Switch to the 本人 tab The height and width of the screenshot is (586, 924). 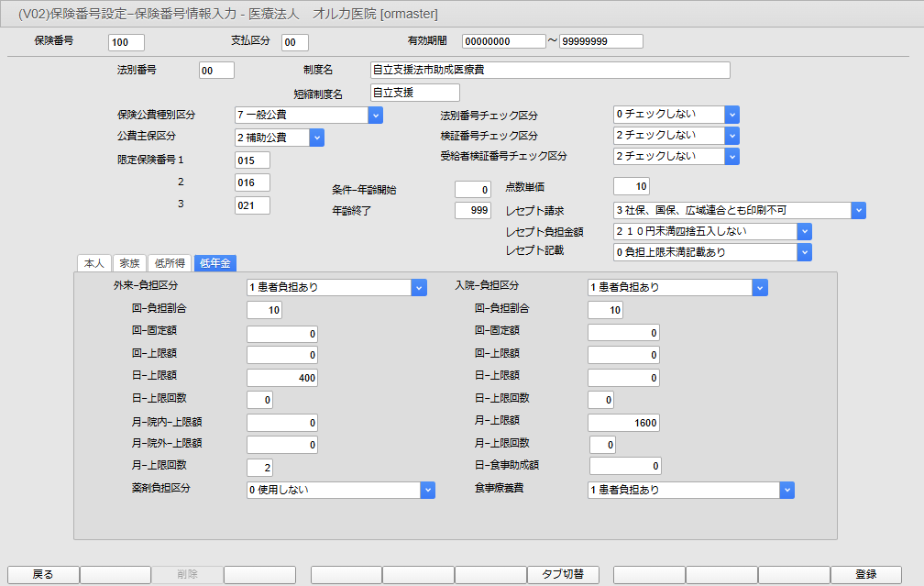pos(93,263)
